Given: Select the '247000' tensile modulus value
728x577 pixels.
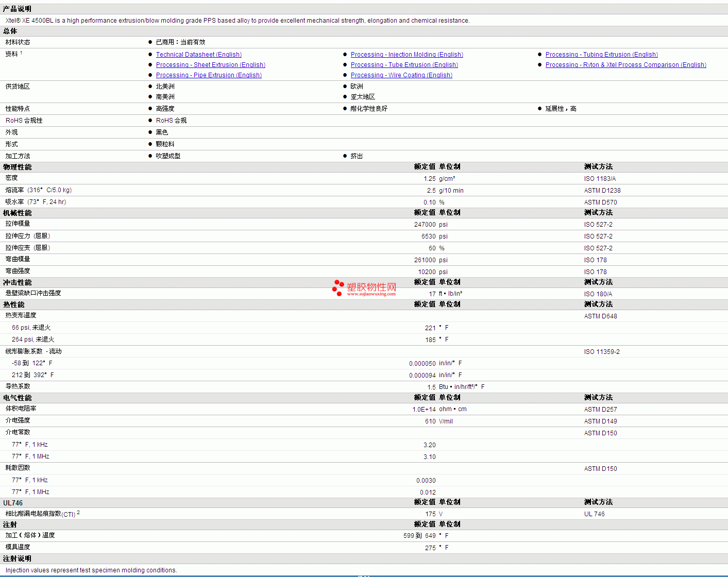Looking at the screenshot, I should coord(425,225).
